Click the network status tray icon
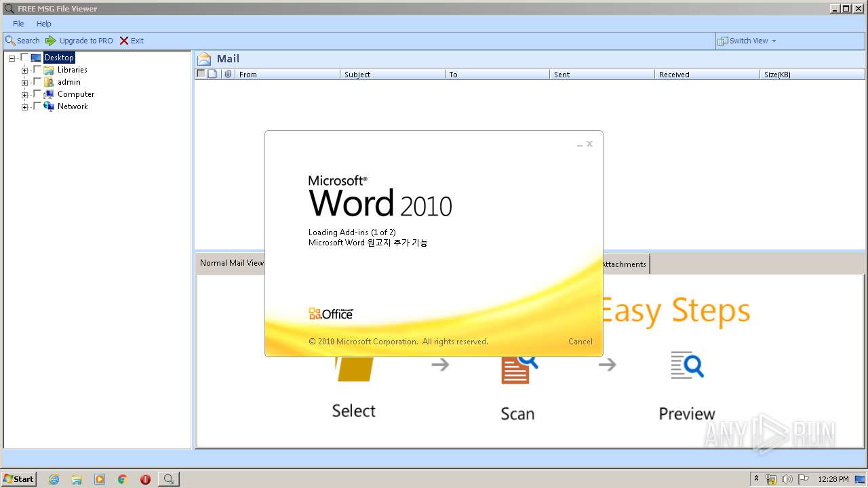Image resolution: width=868 pixels, height=488 pixels. pos(771,479)
